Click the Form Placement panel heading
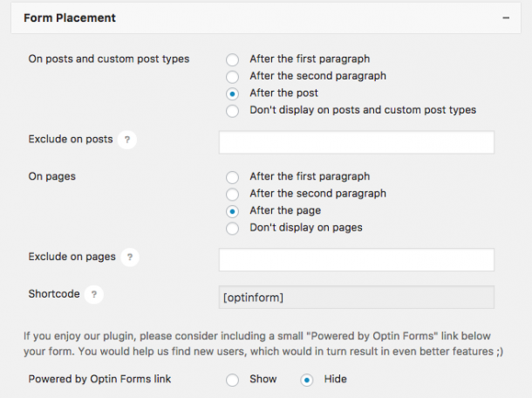The width and height of the screenshot is (532, 398). click(x=69, y=17)
